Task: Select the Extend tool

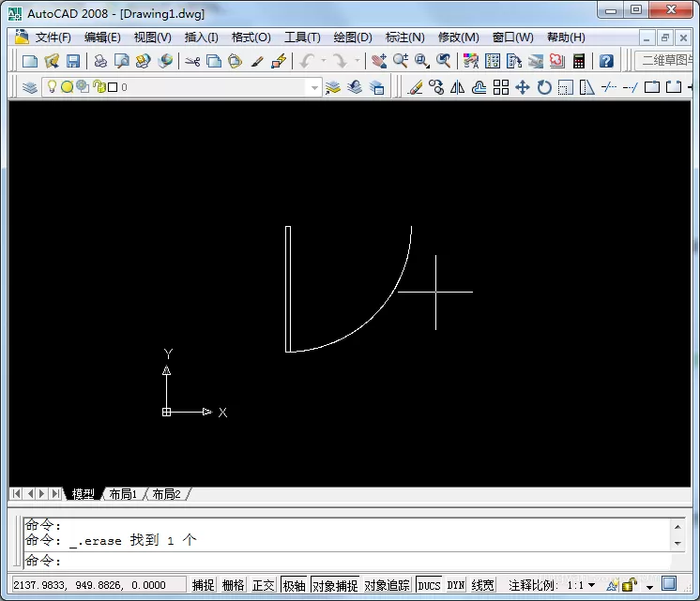Action: click(x=631, y=87)
